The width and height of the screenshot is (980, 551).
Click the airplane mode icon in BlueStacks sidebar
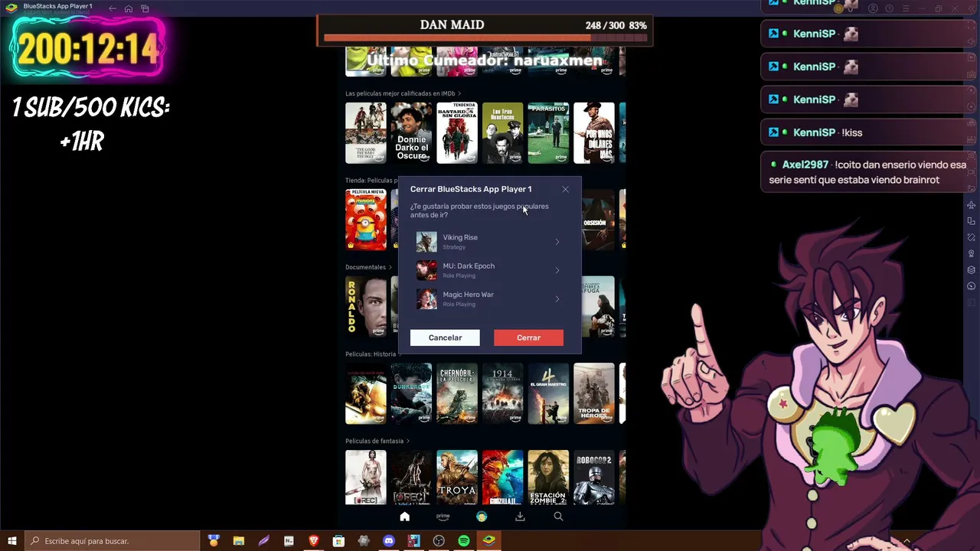tap(971, 204)
